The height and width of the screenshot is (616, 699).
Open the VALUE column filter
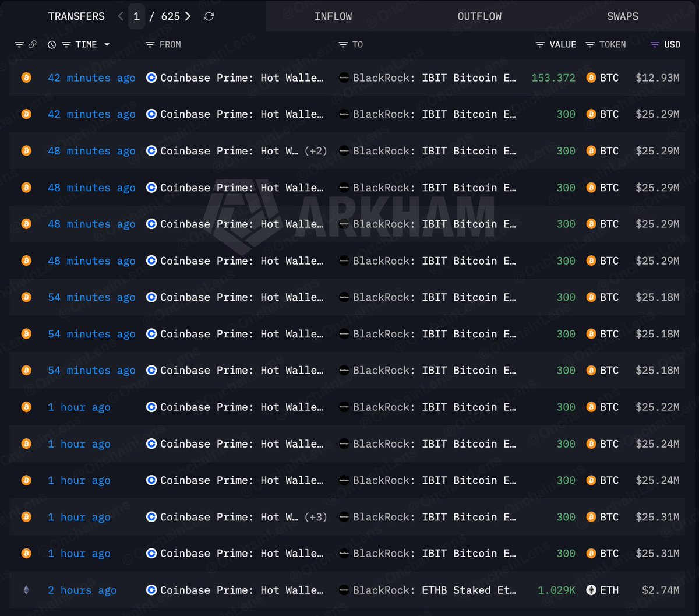click(x=541, y=45)
